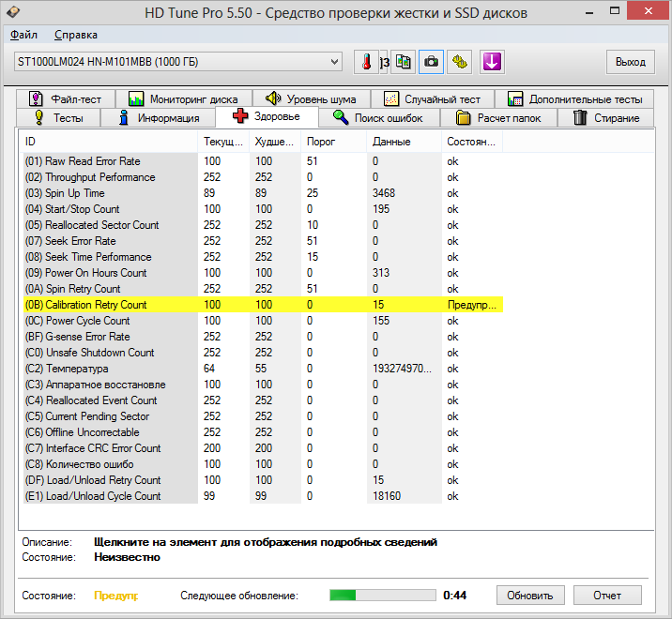Select the (C5) Current Pending Sector row
672x619 pixels.
263,416
